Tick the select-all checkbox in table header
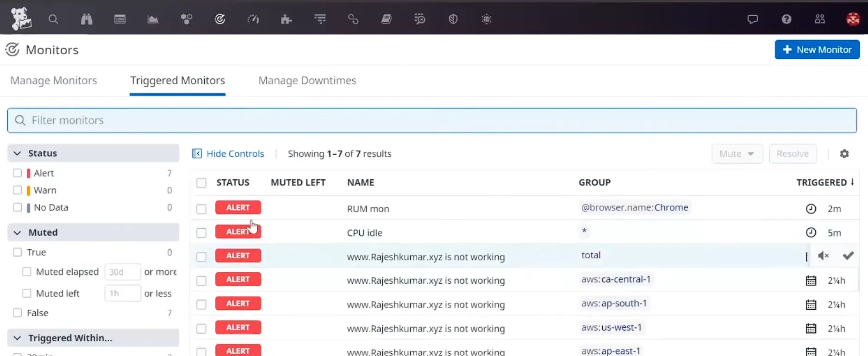This screenshot has width=868, height=356. [201, 183]
